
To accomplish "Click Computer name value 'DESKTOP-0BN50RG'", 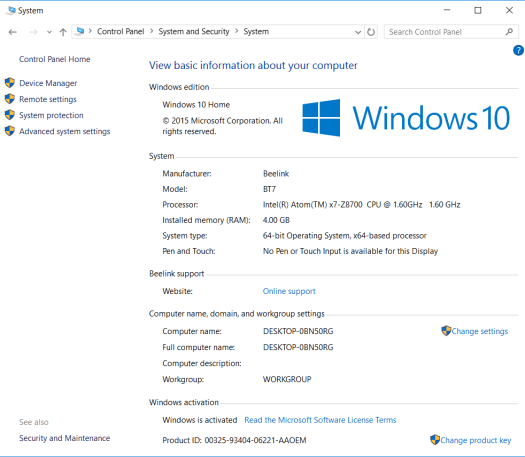I will [298, 331].
